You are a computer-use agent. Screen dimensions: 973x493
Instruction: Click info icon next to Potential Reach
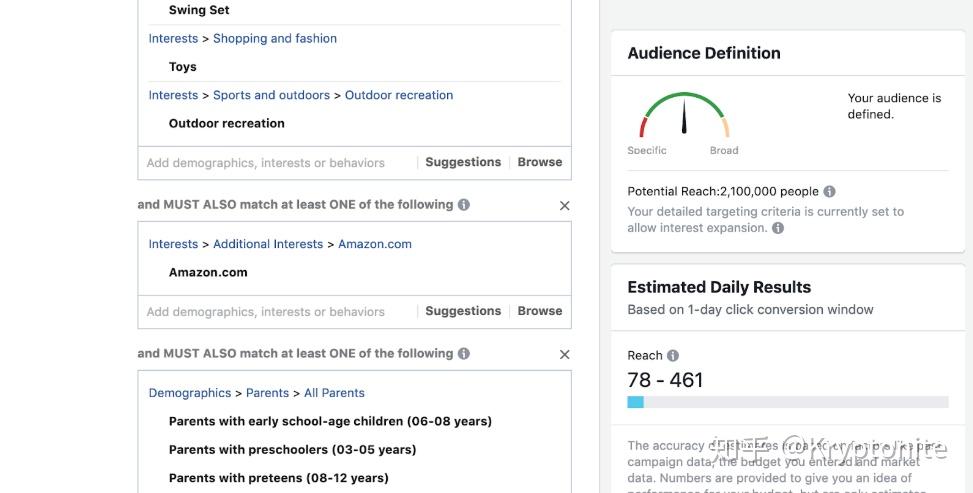click(829, 192)
